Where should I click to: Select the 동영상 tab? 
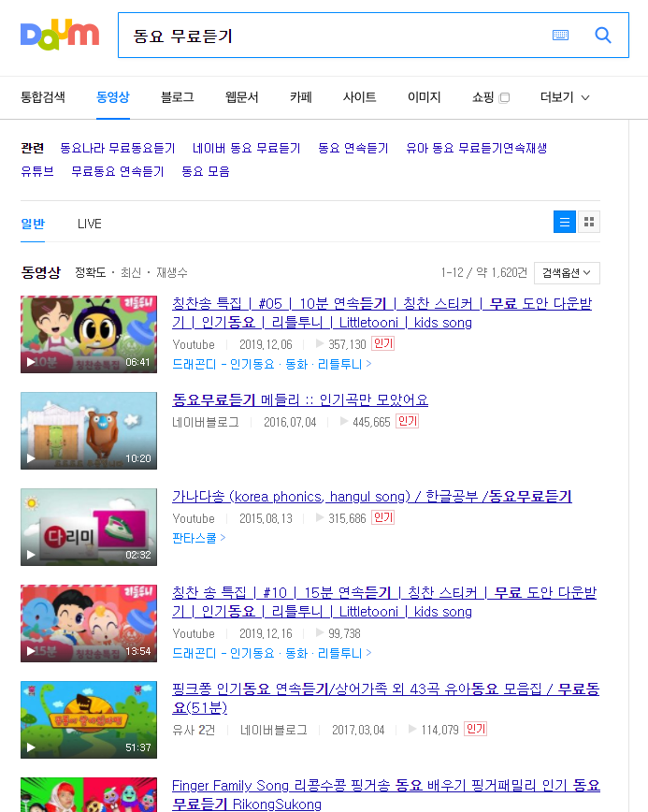[x=113, y=97]
